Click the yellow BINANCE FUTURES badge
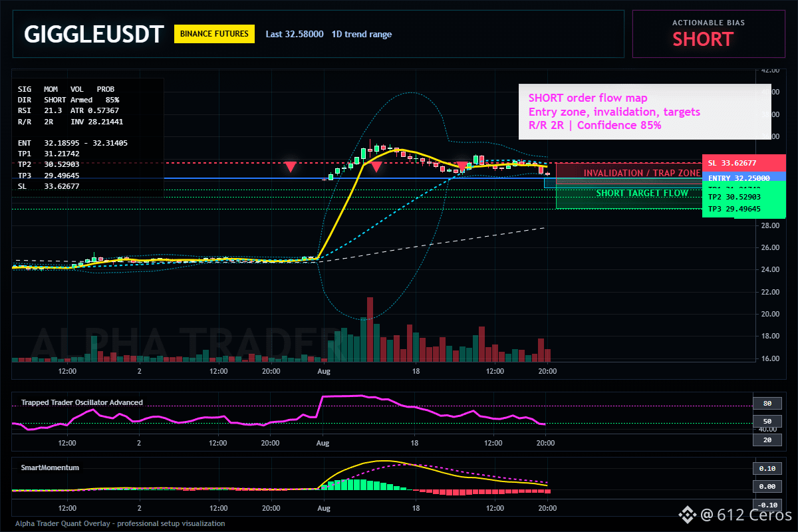798x532 pixels. [214, 33]
